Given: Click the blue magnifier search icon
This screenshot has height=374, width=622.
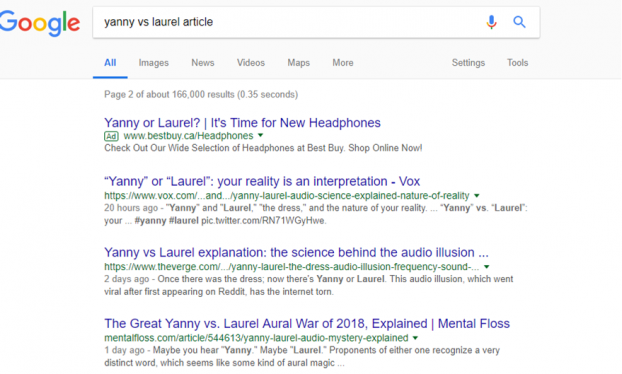Looking at the screenshot, I should point(519,22).
